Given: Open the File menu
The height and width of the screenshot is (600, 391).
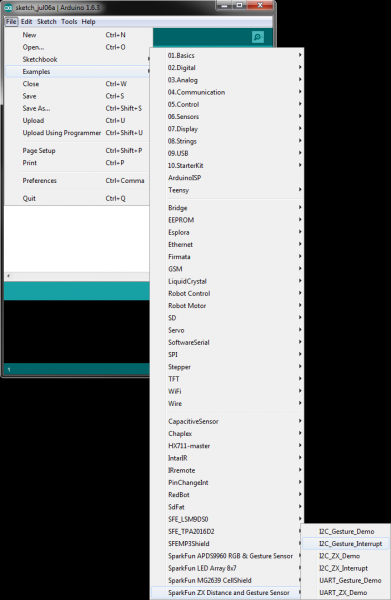Looking at the screenshot, I should pyautogui.click(x=11, y=21).
